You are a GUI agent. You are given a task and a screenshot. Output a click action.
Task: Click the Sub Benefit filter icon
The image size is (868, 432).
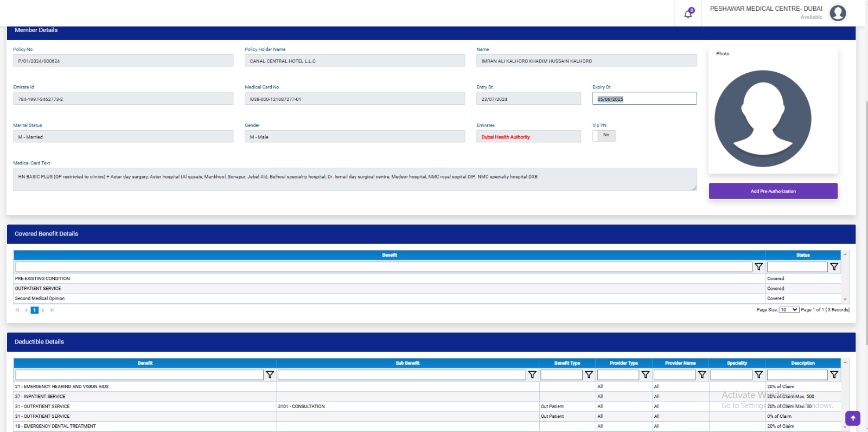tap(532, 375)
